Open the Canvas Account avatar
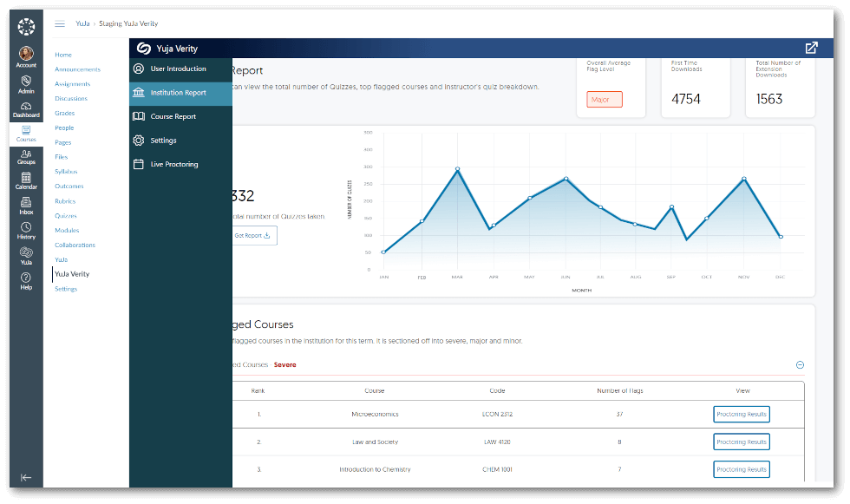 coord(26,54)
